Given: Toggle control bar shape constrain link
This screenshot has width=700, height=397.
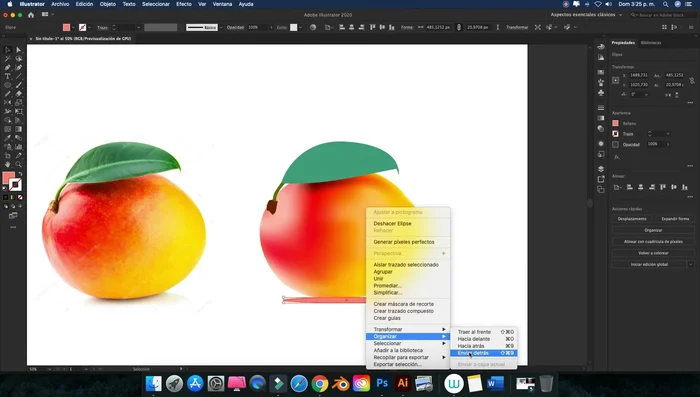Looking at the screenshot, I should pos(458,27).
